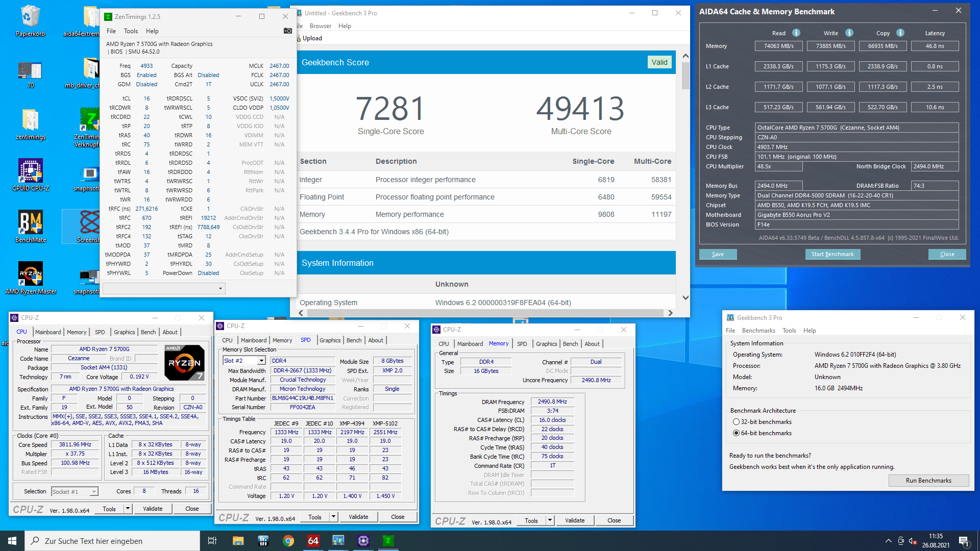Open the Slot #2 memory slot dropdown
Viewport: 980px width, 551px height.
coord(261,361)
